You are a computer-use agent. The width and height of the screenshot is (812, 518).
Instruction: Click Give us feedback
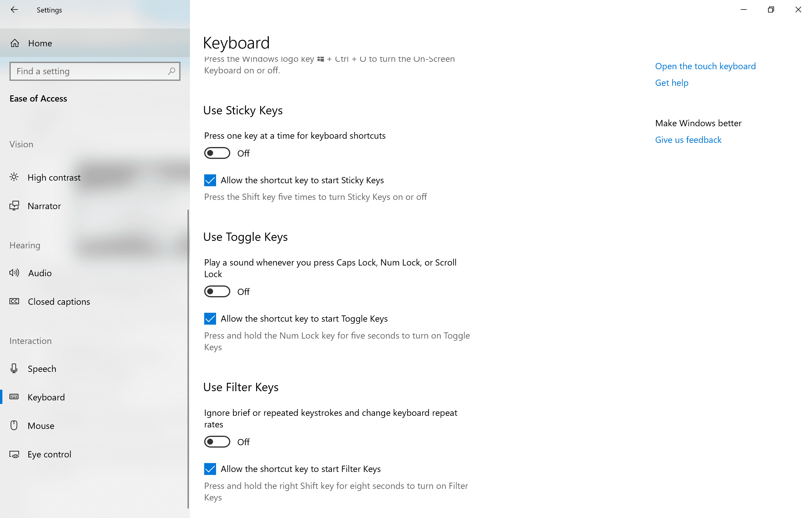pos(688,139)
